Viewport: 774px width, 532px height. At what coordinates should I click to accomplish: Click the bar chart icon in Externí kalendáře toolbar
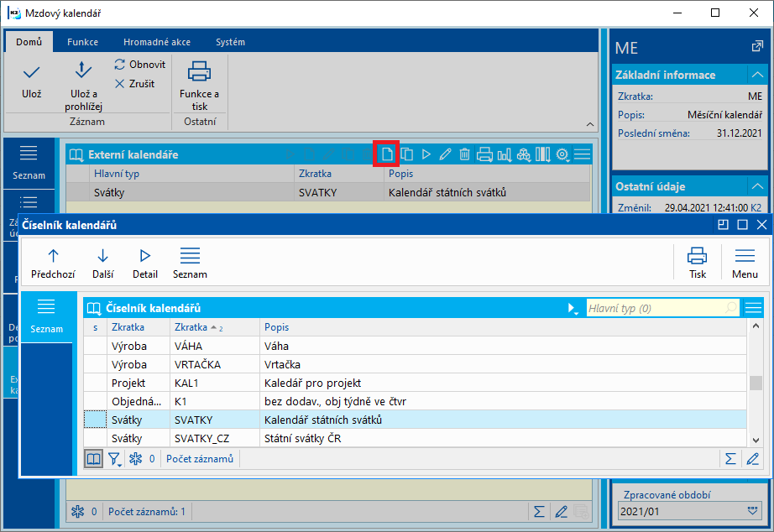[x=504, y=154]
